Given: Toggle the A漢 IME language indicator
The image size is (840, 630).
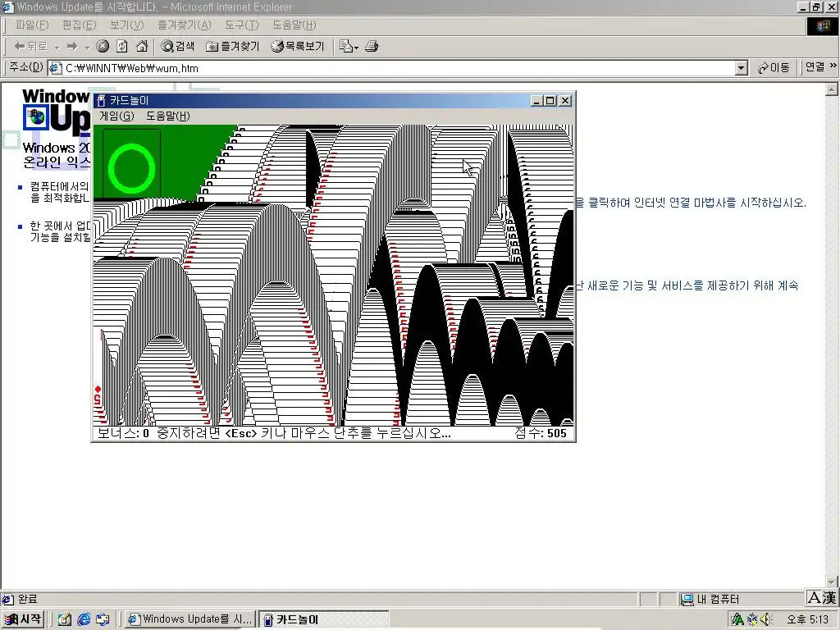Looking at the screenshot, I should 822,598.
